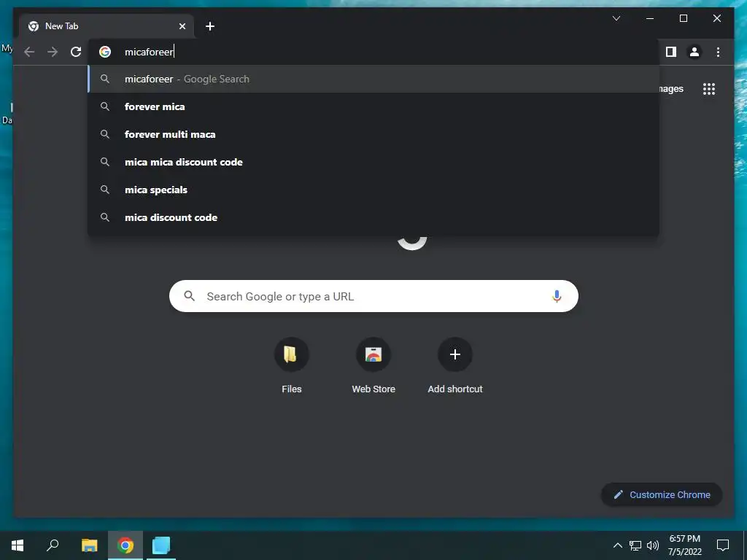747x560 pixels.
Task: Open the Web Store shortcut
Action: 373,366
